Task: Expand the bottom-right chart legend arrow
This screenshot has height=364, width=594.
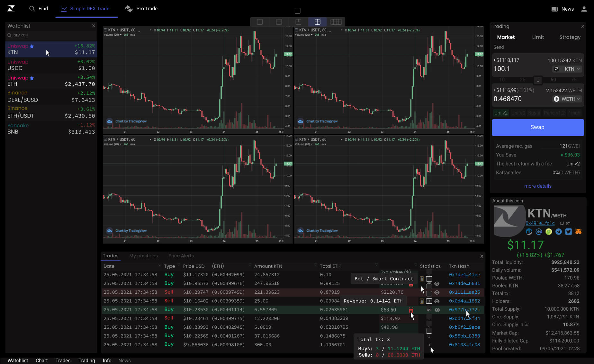Action: coord(341,140)
